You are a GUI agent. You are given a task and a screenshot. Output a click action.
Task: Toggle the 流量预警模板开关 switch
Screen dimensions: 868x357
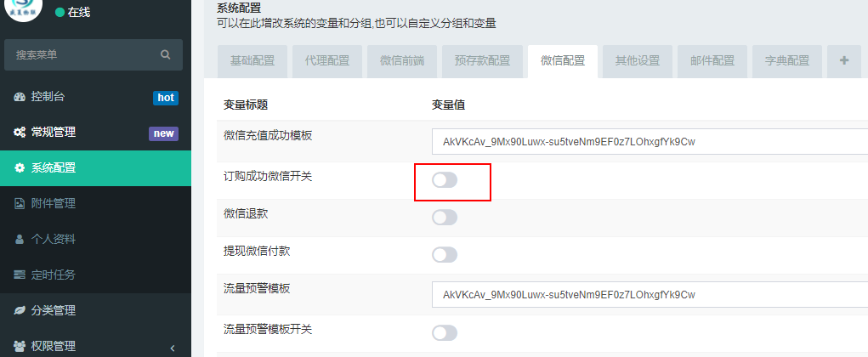point(445,332)
